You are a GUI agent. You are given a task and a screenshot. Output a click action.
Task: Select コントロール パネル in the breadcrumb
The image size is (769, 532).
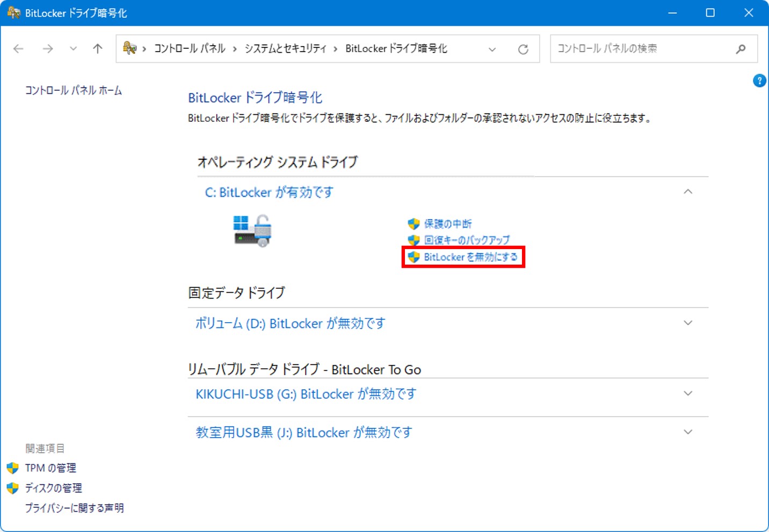click(190, 48)
